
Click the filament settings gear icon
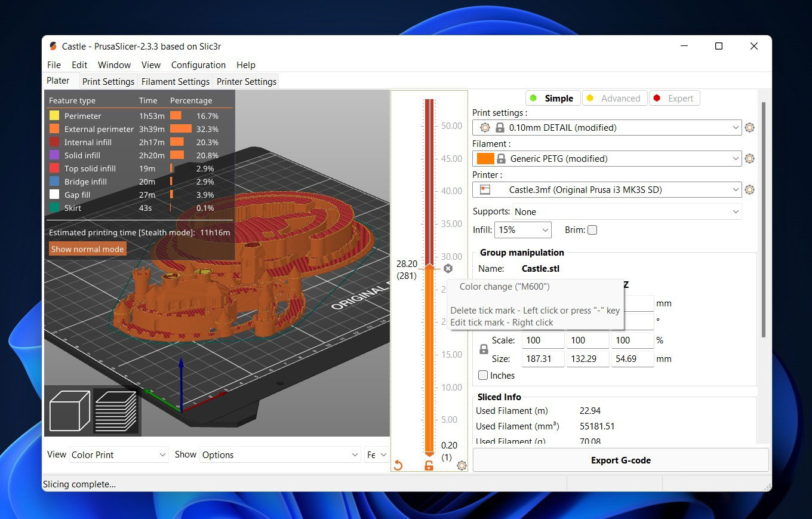tap(750, 158)
